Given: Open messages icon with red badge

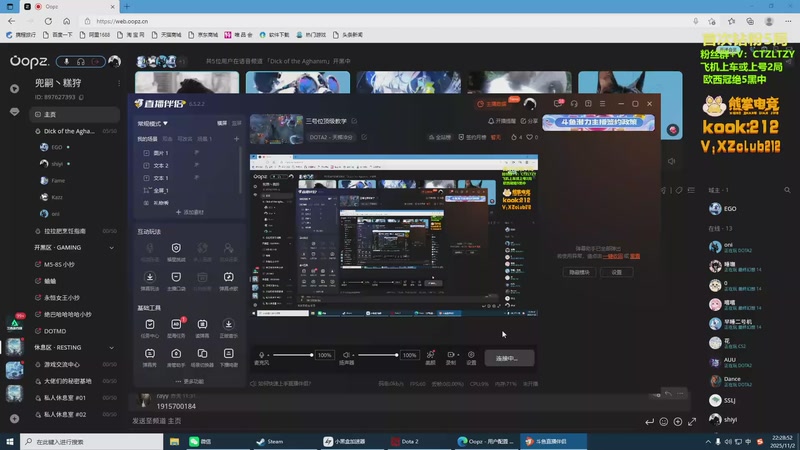Looking at the screenshot, I should tap(558, 104).
